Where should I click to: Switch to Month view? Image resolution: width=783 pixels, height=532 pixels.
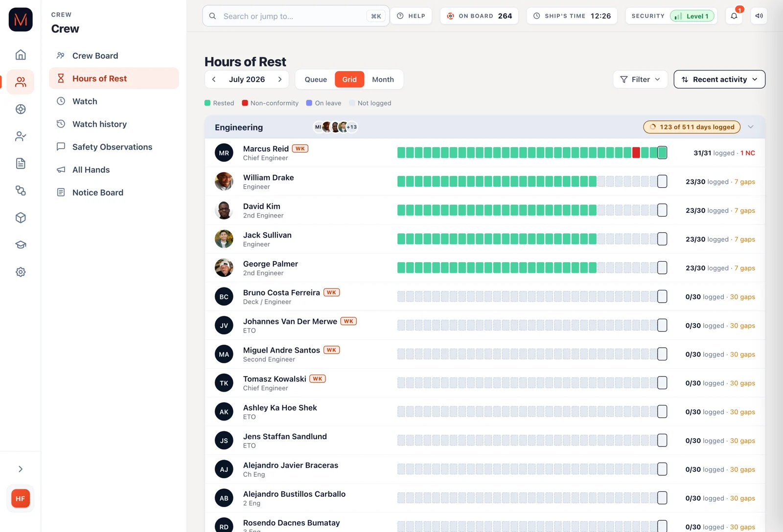pos(383,79)
